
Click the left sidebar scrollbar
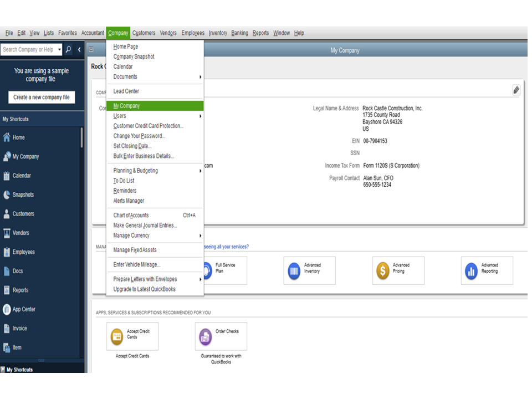click(82, 138)
